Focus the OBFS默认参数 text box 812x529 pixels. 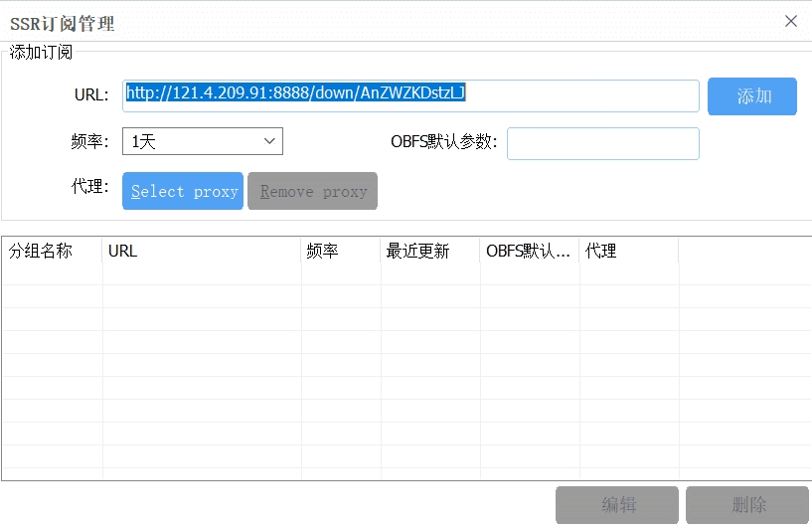(602, 143)
